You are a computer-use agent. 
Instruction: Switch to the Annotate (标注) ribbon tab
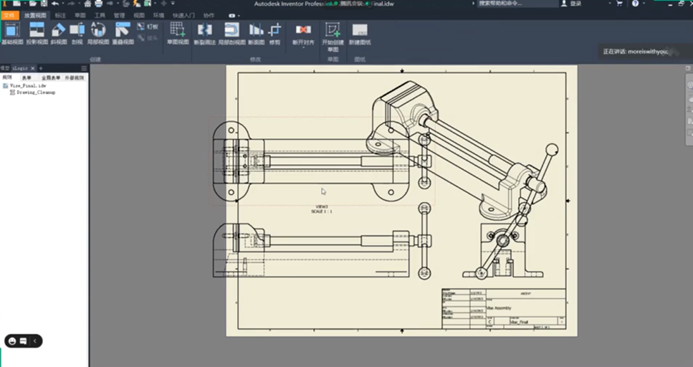60,15
